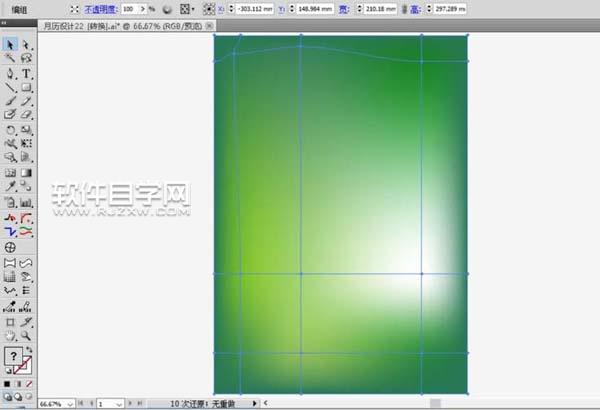Image resolution: width=600 pixels, height=410 pixels.
Task: Select the Scale tool
Action: pos(26,130)
